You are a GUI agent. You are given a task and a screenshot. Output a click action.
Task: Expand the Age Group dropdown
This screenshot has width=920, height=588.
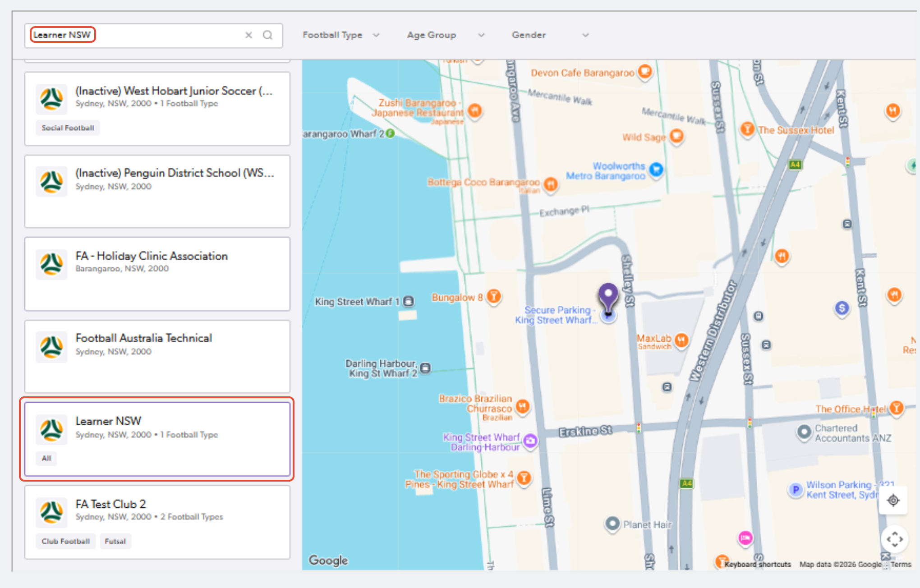[x=446, y=35]
